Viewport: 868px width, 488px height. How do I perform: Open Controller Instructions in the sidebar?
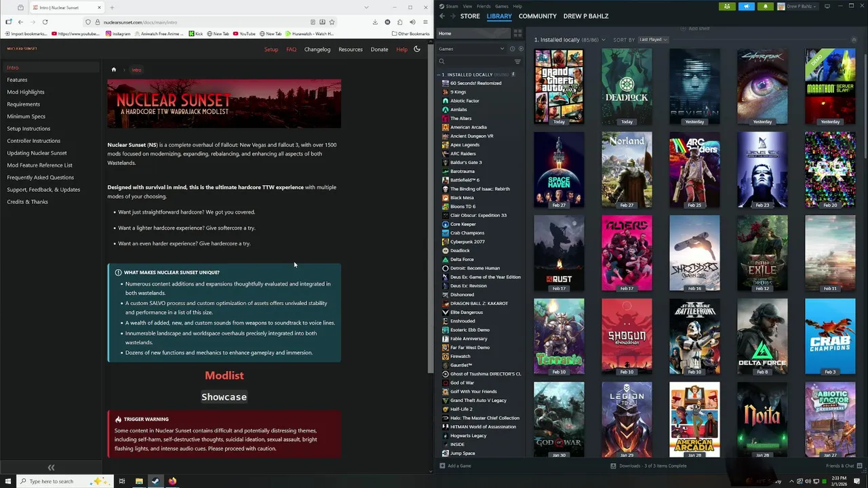pyautogui.click(x=33, y=140)
